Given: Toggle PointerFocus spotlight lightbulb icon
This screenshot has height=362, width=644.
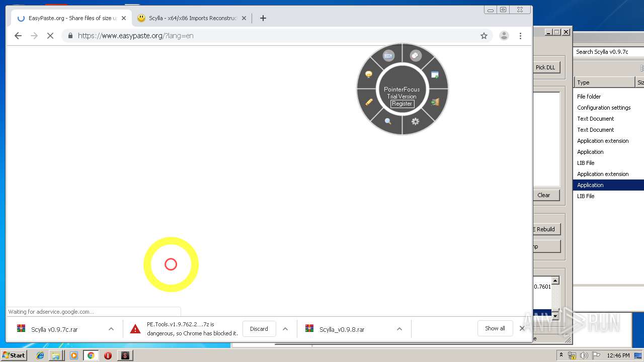Looking at the screenshot, I should click(369, 74).
